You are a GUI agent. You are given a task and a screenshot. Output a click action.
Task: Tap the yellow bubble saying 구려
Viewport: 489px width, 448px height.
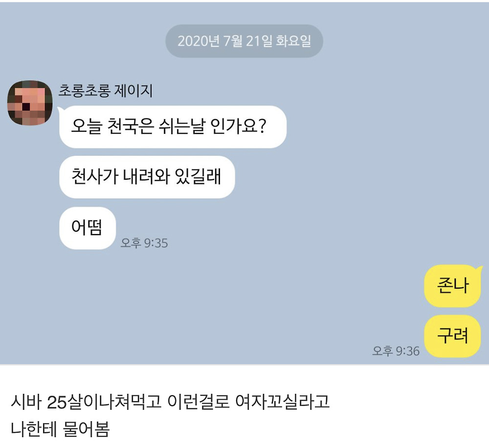click(452, 336)
